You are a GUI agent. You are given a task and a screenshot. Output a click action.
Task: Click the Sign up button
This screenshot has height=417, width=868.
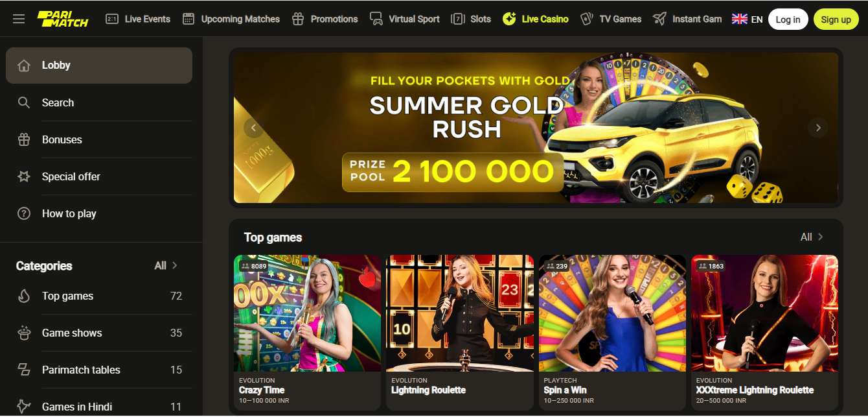pos(836,19)
